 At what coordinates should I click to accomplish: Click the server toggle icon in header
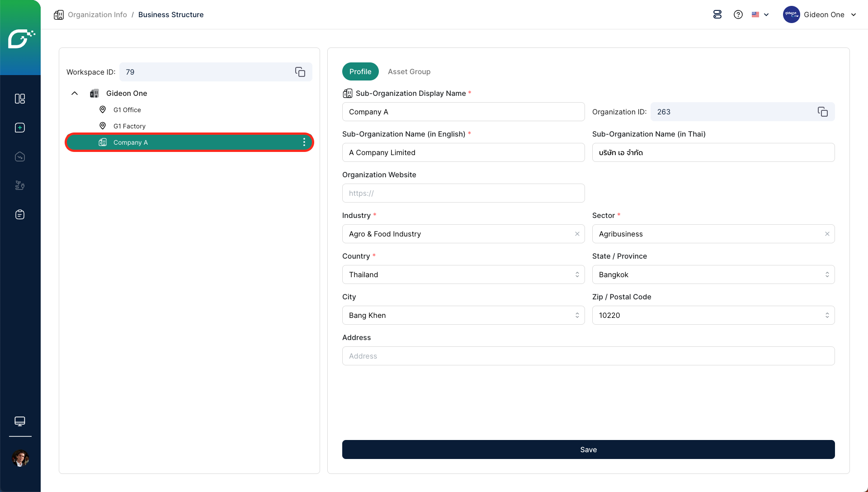coord(717,14)
